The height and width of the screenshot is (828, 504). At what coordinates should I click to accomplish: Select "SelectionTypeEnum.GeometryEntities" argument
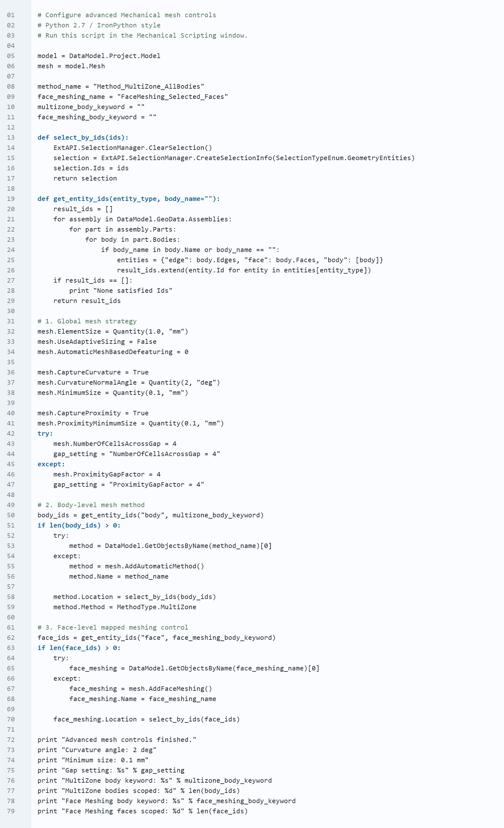[344, 158]
